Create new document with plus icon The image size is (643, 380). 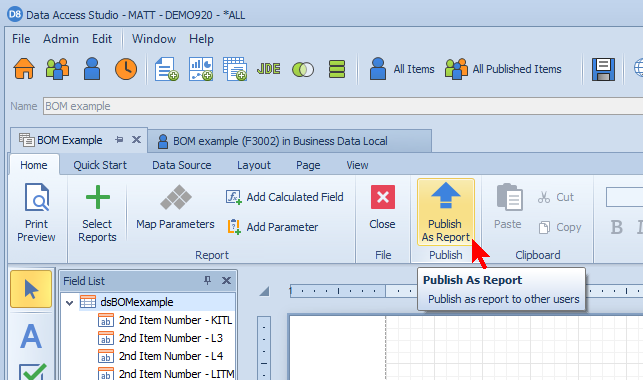pyautogui.click(x=166, y=69)
